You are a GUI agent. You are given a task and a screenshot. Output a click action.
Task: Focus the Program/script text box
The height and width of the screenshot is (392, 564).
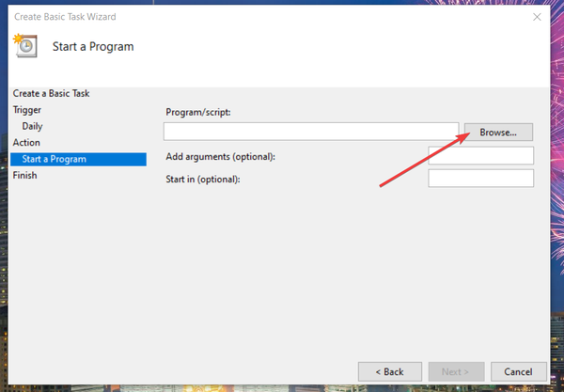click(310, 132)
